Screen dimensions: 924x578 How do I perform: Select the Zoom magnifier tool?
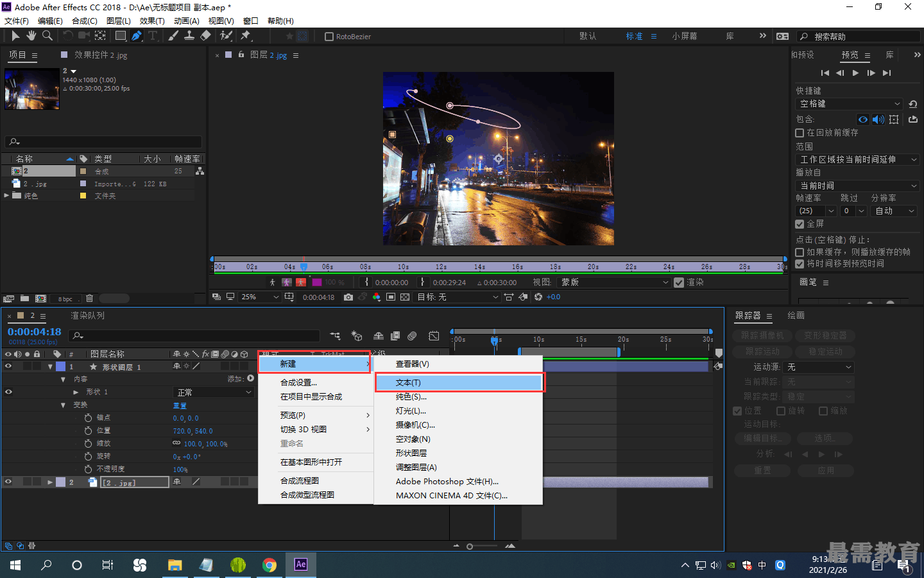pyautogui.click(x=47, y=36)
